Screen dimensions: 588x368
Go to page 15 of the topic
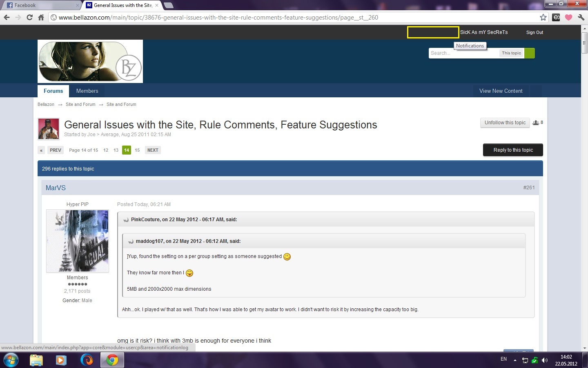pyautogui.click(x=137, y=150)
